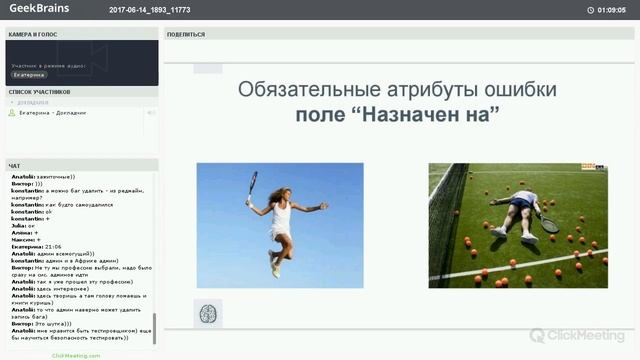Click the ЧАТ panel header
640x360 pixels.
82,166
